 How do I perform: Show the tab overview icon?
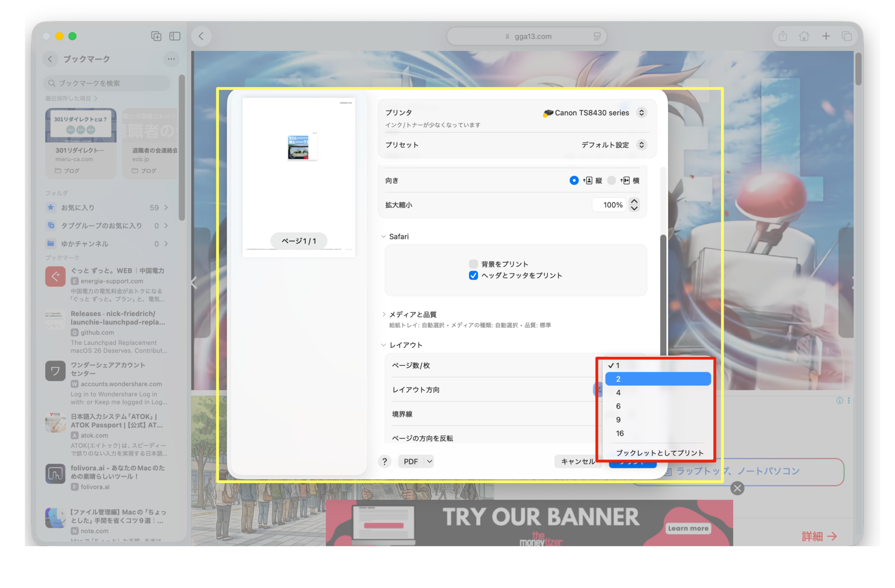pos(847,36)
